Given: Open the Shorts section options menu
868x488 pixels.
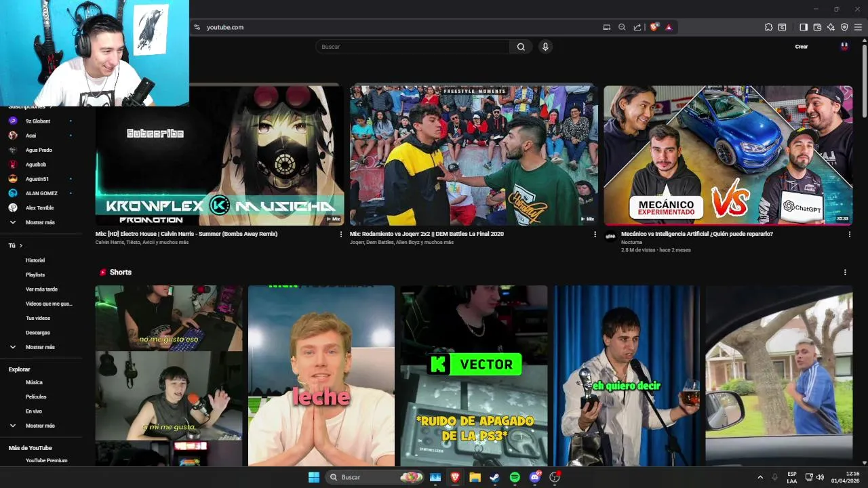Looking at the screenshot, I should pos(845,272).
